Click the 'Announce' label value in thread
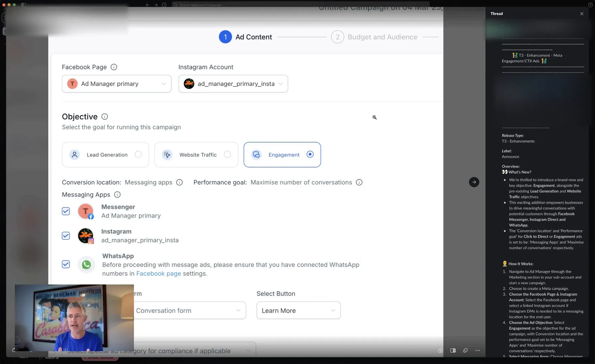 pos(511,157)
